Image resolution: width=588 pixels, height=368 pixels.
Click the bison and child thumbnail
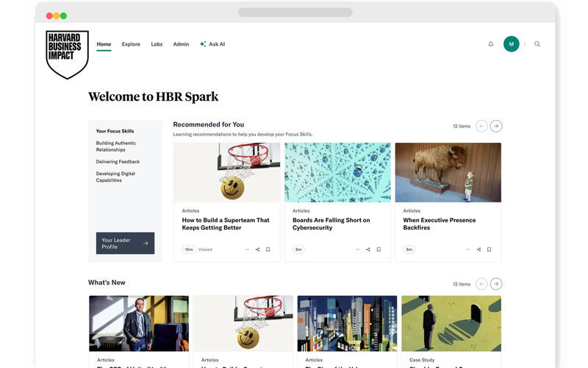(448, 172)
